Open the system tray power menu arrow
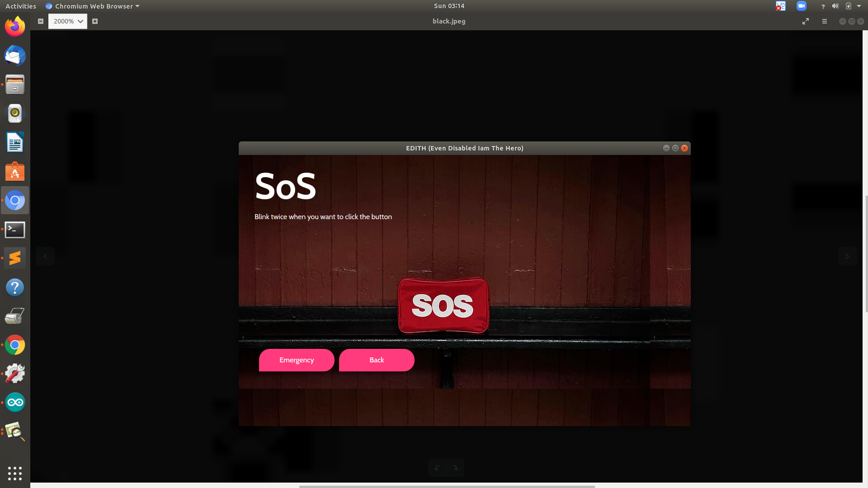The height and width of the screenshot is (488, 868). (x=859, y=6)
